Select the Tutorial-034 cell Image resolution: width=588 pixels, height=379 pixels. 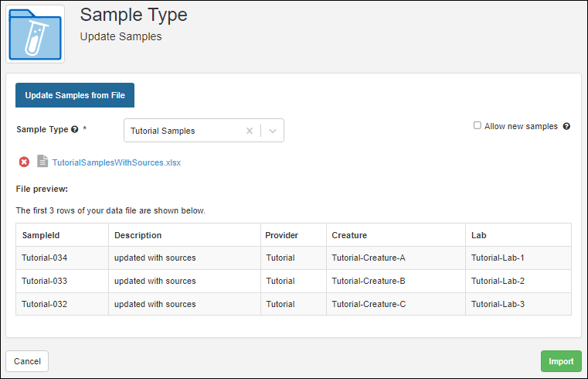pyautogui.click(x=45, y=258)
